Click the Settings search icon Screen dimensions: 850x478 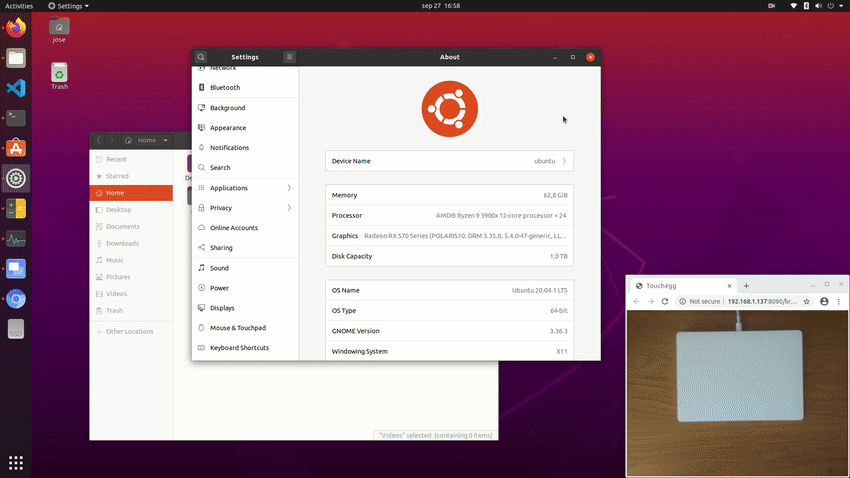click(x=201, y=57)
